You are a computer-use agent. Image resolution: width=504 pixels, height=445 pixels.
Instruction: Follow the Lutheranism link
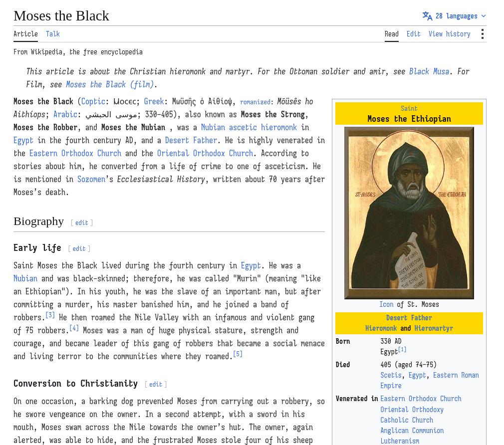(x=400, y=441)
